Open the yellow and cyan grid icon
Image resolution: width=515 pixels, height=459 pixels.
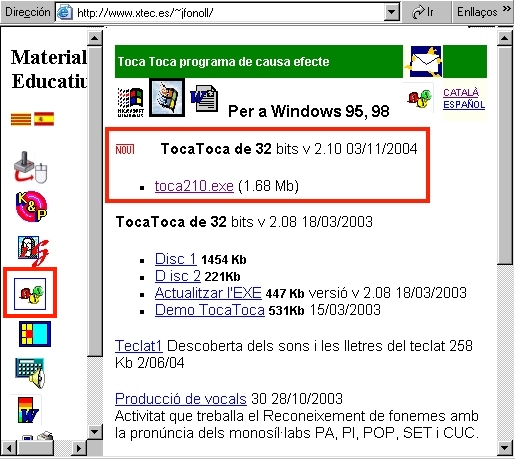click(35, 334)
